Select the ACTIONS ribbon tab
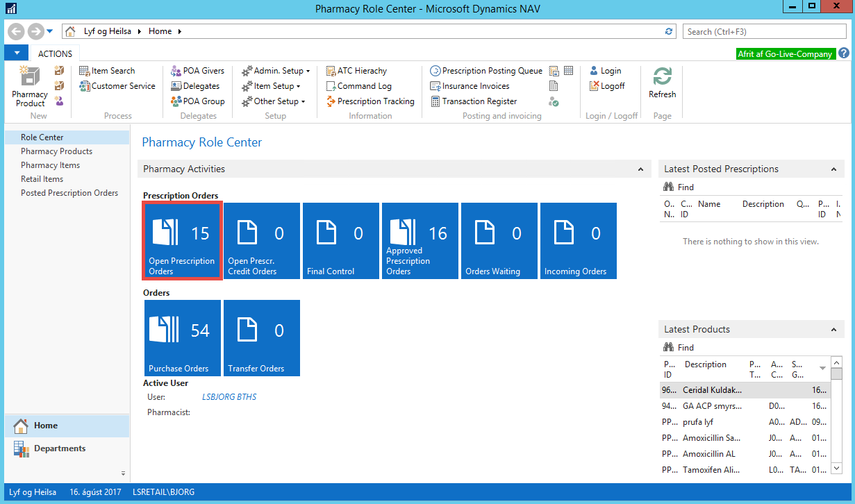The height and width of the screenshot is (504, 855). (x=55, y=53)
